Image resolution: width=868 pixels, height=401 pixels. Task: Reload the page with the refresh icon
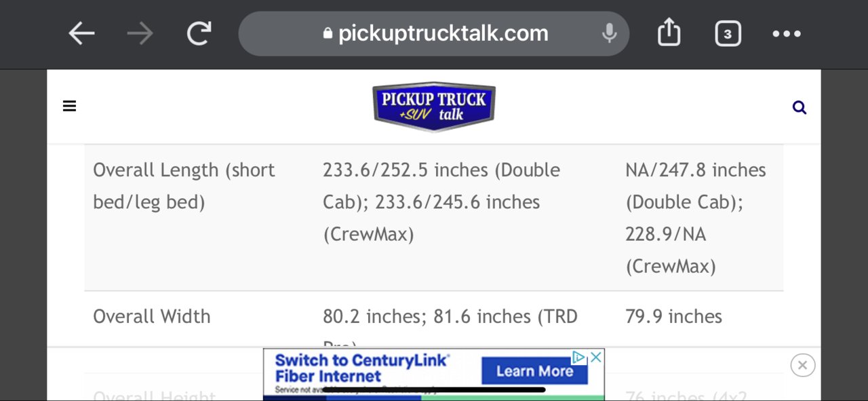(199, 33)
